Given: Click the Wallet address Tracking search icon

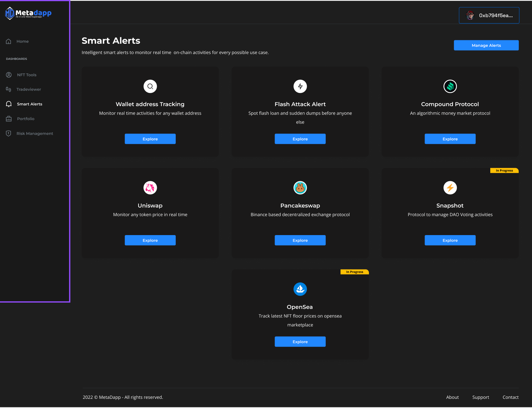Looking at the screenshot, I should pyautogui.click(x=150, y=86).
